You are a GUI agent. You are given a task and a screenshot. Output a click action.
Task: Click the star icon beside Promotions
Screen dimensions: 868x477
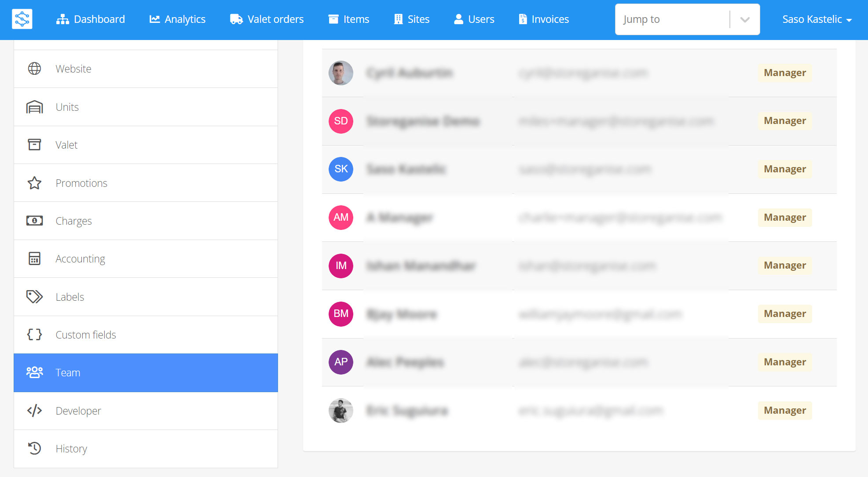pos(34,183)
